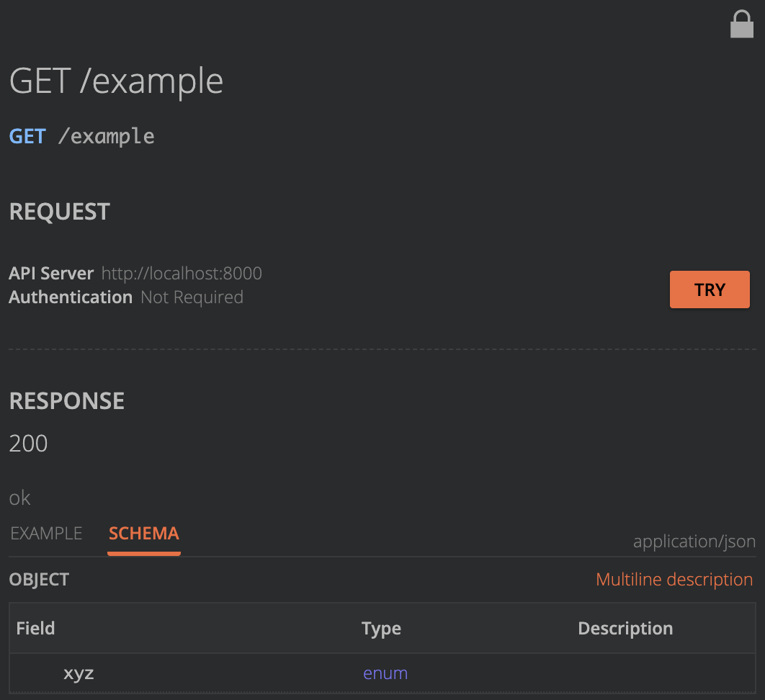Click the Type column header
The image size is (765, 700).
(x=381, y=628)
